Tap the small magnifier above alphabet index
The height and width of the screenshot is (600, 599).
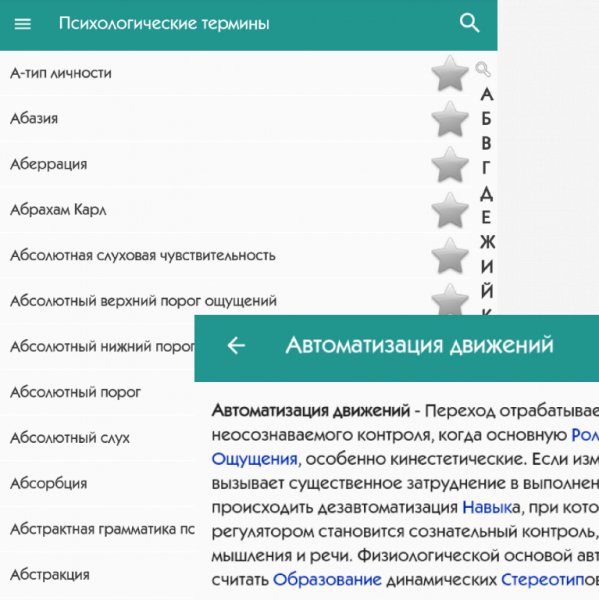(483, 70)
